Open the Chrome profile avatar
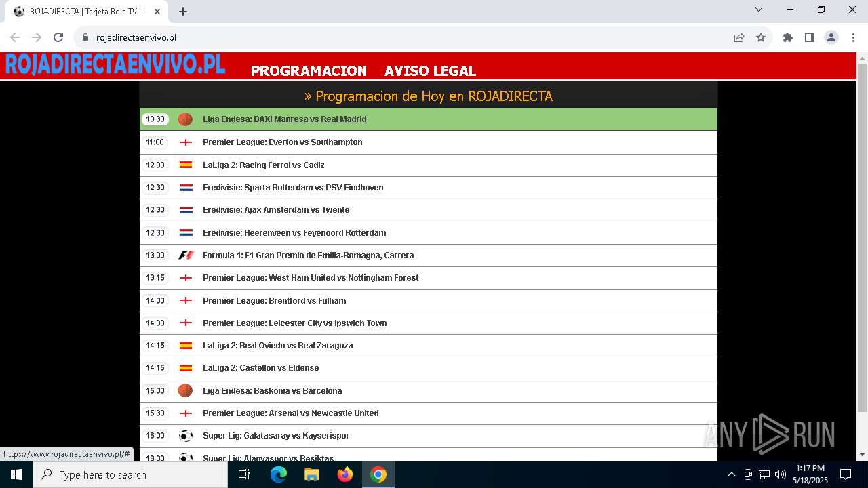 [831, 37]
